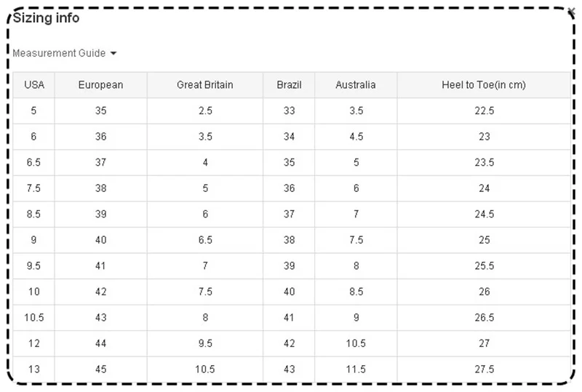Click the USA size 13 cell
Screen dimensions: 582x392
click(33, 369)
